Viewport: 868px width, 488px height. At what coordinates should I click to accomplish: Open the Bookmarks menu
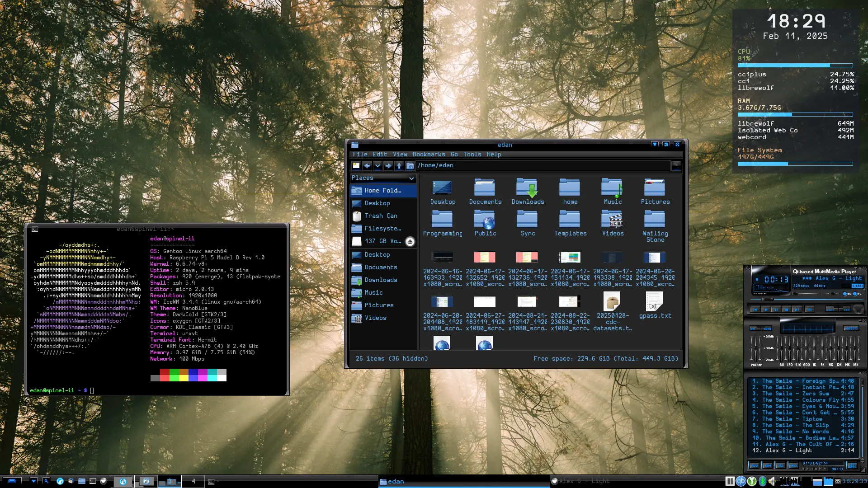429,154
